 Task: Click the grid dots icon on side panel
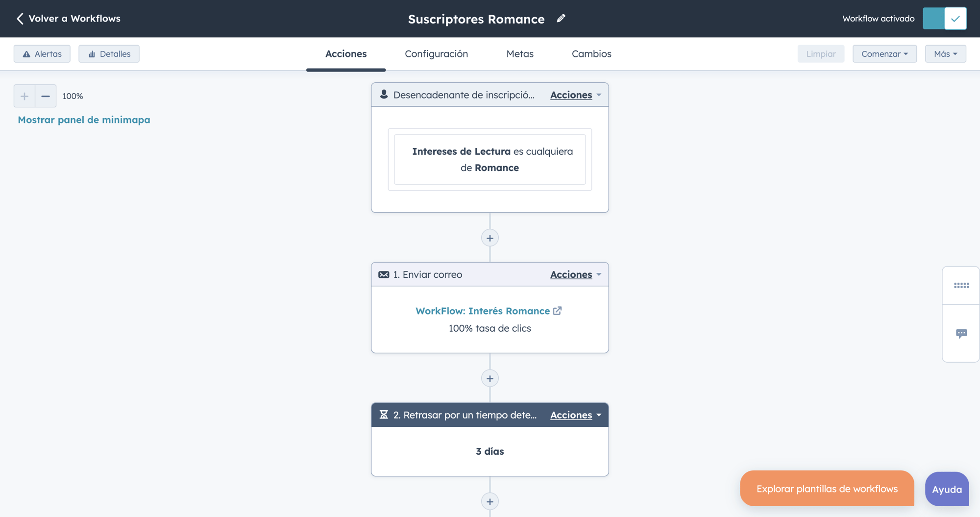pos(961,286)
